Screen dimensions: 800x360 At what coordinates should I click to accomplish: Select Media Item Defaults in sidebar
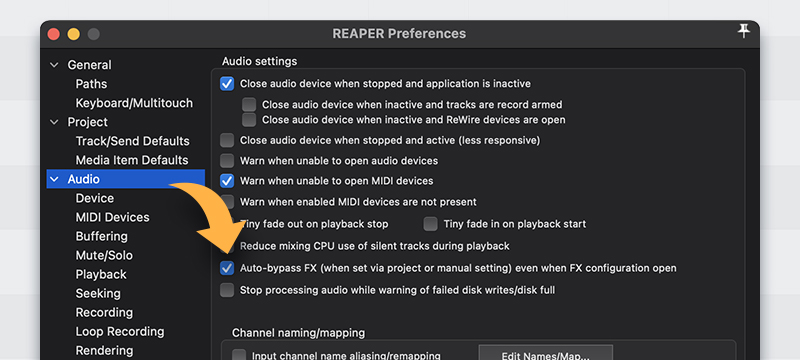132,160
